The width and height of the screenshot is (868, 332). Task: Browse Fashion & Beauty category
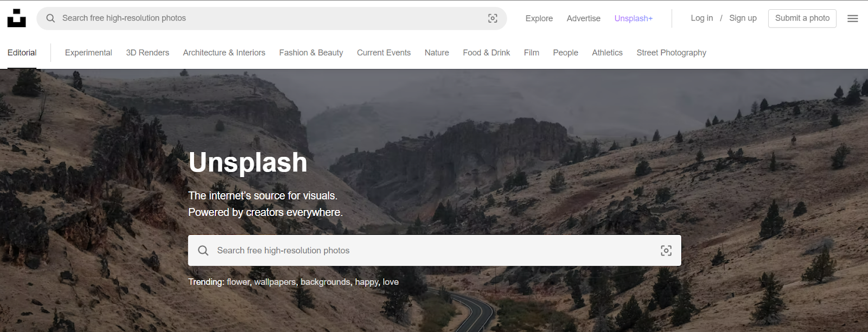click(x=311, y=53)
